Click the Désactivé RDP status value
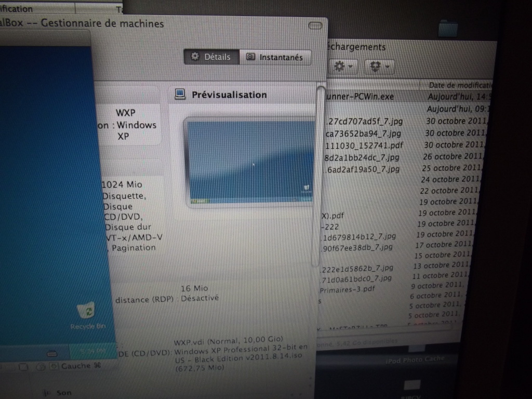The image size is (532, 399). click(200, 298)
